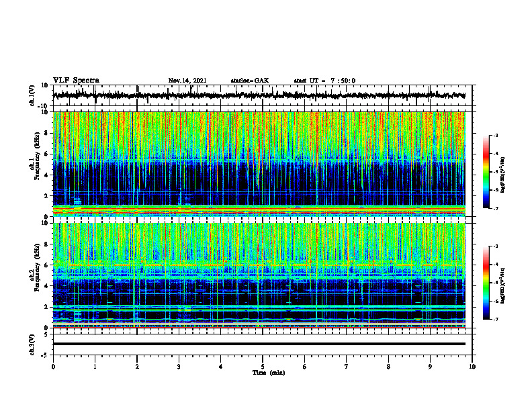
Task: Click the ch.2 "Frequency (kHz)" axis label
Action: point(38,267)
